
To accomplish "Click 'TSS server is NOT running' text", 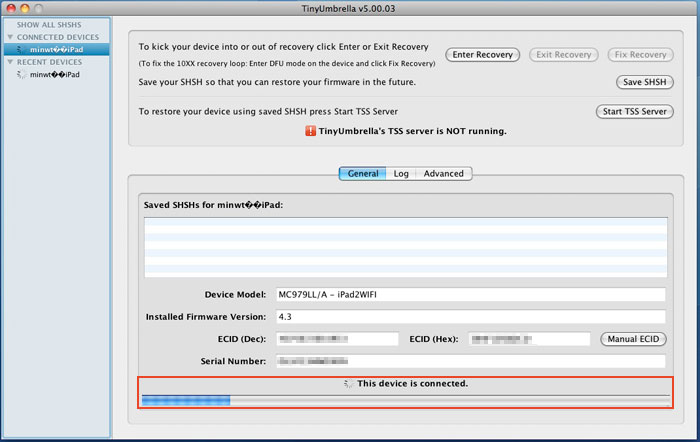I will (x=412, y=131).
